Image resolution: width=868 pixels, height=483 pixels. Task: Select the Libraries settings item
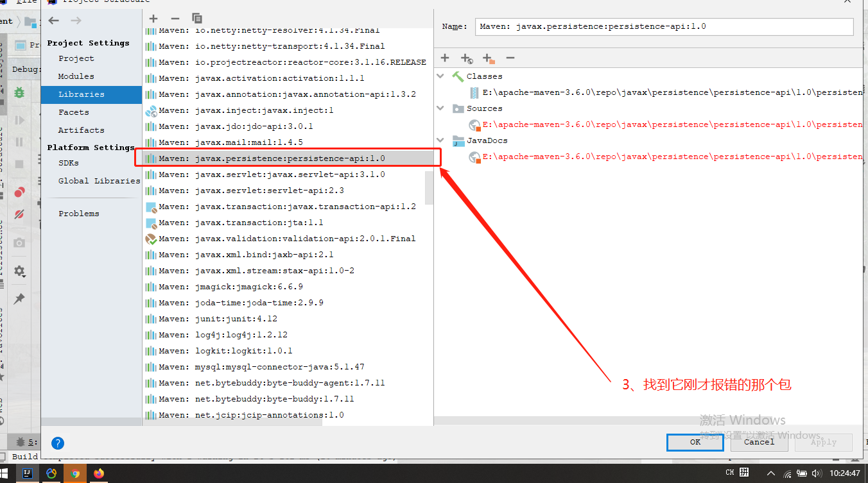[91, 94]
